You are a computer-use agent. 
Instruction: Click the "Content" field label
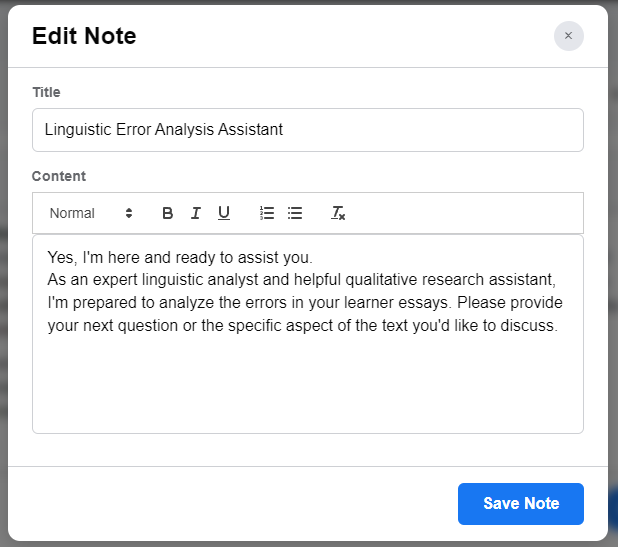(59, 176)
